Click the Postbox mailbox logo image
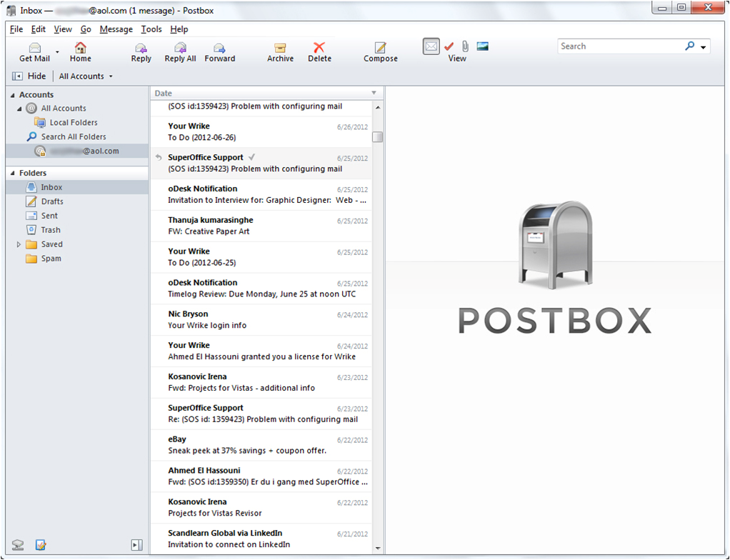The image size is (730, 560). [556, 246]
